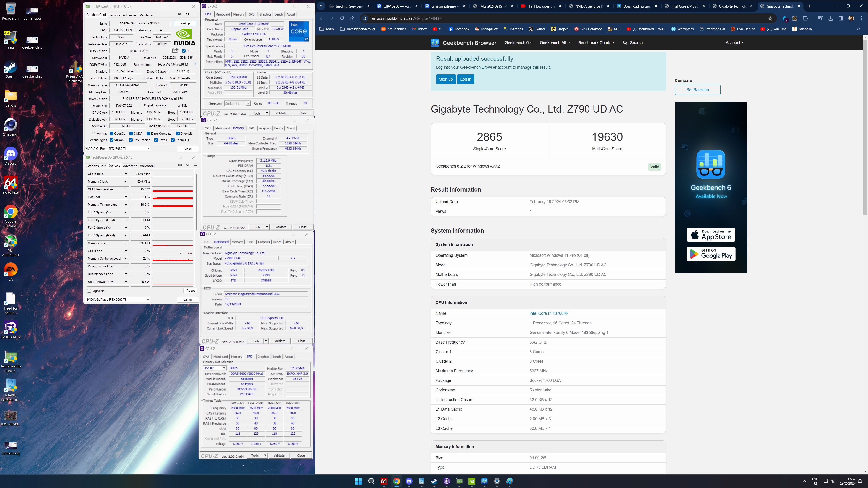Image resolution: width=868 pixels, height=488 pixels.
Task: Click the Google Play badge in the ad
Action: (x=711, y=254)
